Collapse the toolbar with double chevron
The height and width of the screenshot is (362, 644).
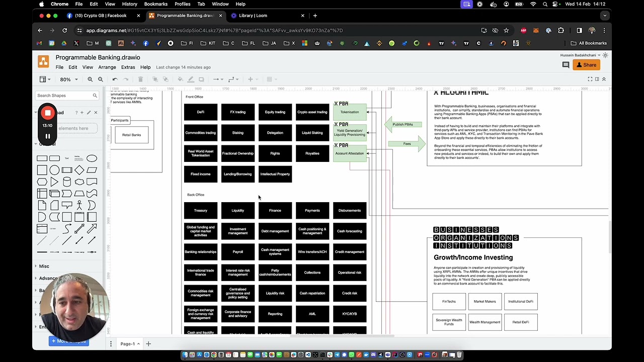[x=604, y=79]
